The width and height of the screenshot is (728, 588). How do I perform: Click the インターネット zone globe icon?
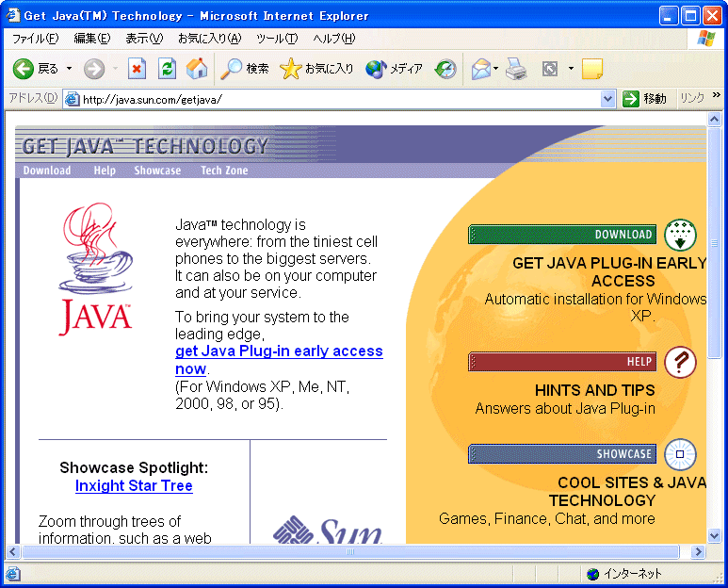click(593, 574)
